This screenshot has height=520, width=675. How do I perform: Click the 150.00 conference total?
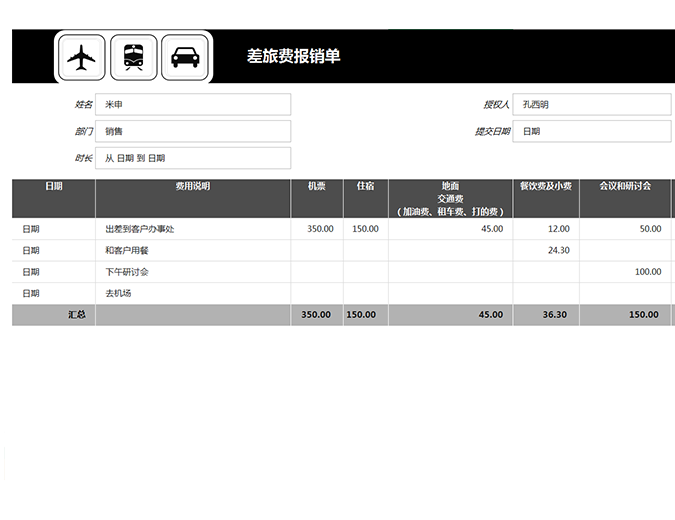(x=625, y=315)
